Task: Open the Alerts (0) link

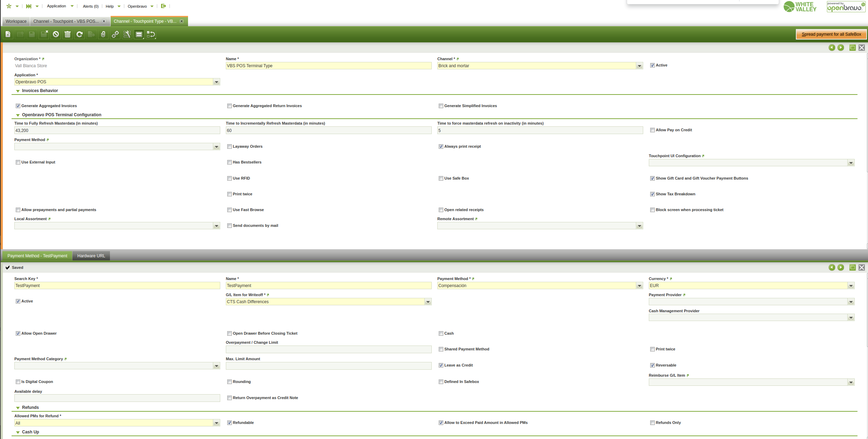Action: (91, 6)
